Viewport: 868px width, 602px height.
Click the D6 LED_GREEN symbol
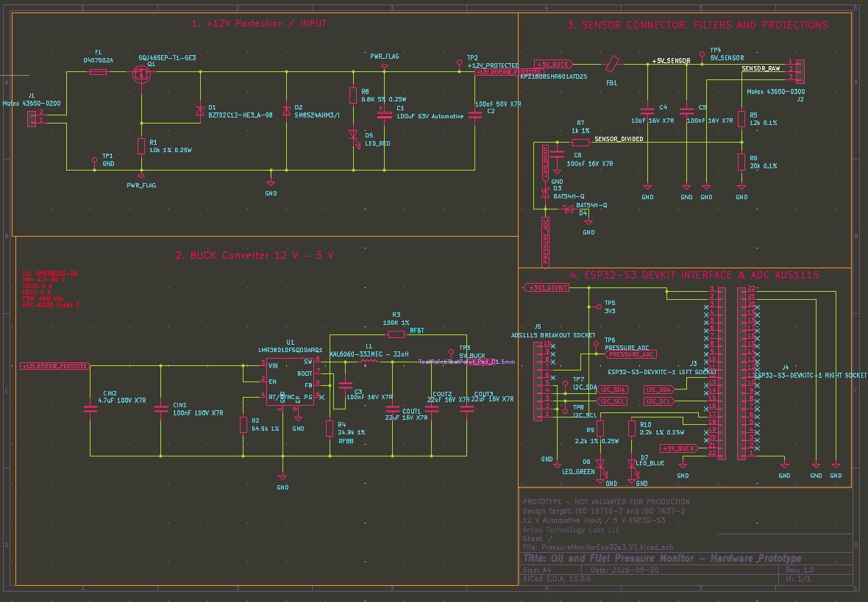point(601,467)
